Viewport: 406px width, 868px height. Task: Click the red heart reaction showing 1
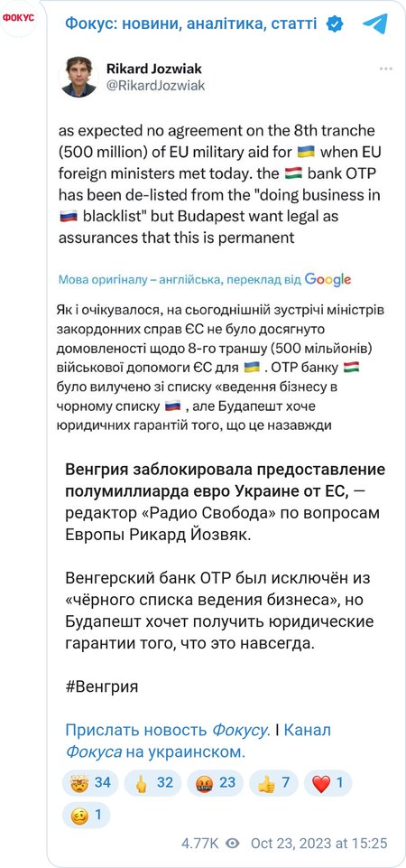tap(328, 783)
